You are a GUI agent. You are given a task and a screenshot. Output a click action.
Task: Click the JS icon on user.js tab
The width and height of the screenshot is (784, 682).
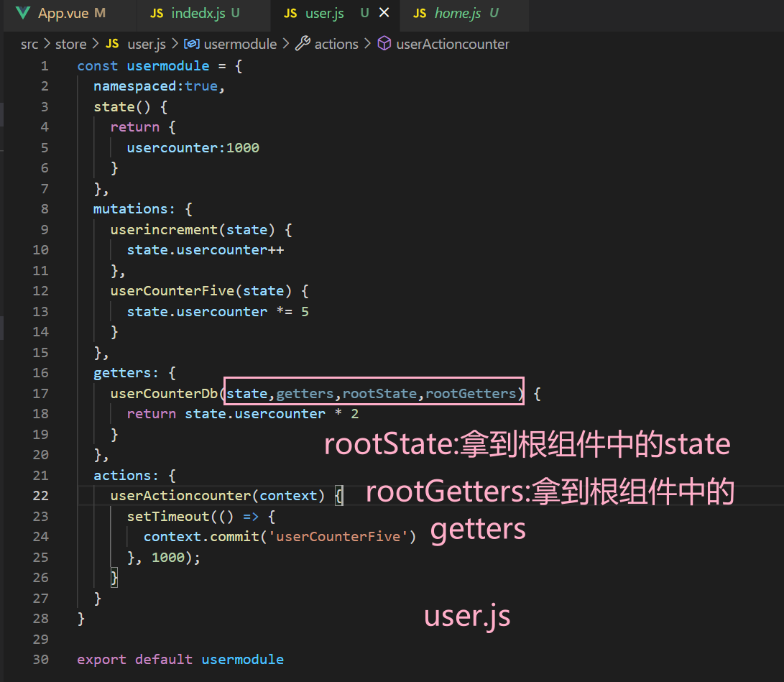[x=290, y=14]
